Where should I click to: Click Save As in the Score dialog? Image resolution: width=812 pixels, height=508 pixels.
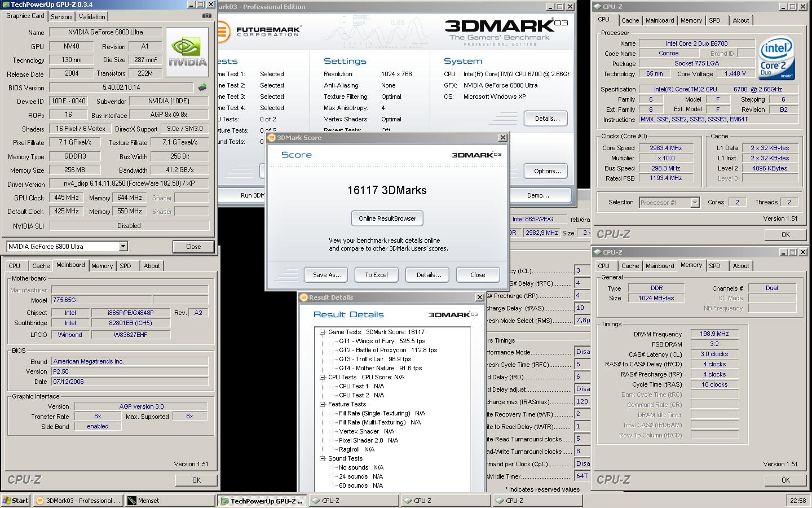[327, 275]
